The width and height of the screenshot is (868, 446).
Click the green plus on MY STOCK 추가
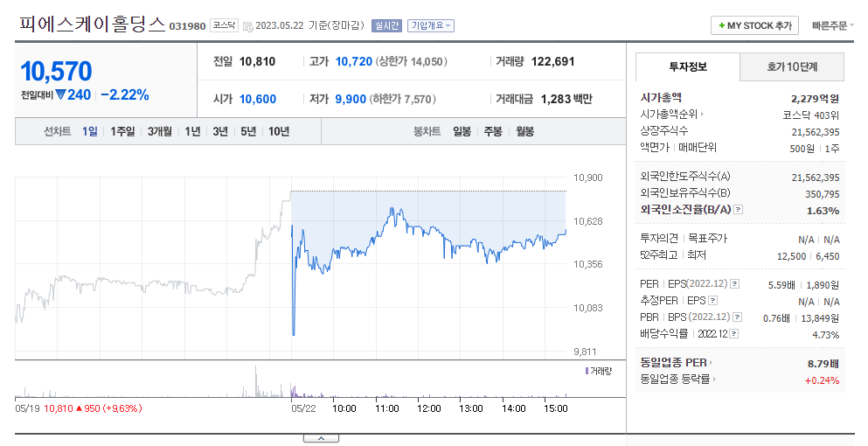coord(721,25)
